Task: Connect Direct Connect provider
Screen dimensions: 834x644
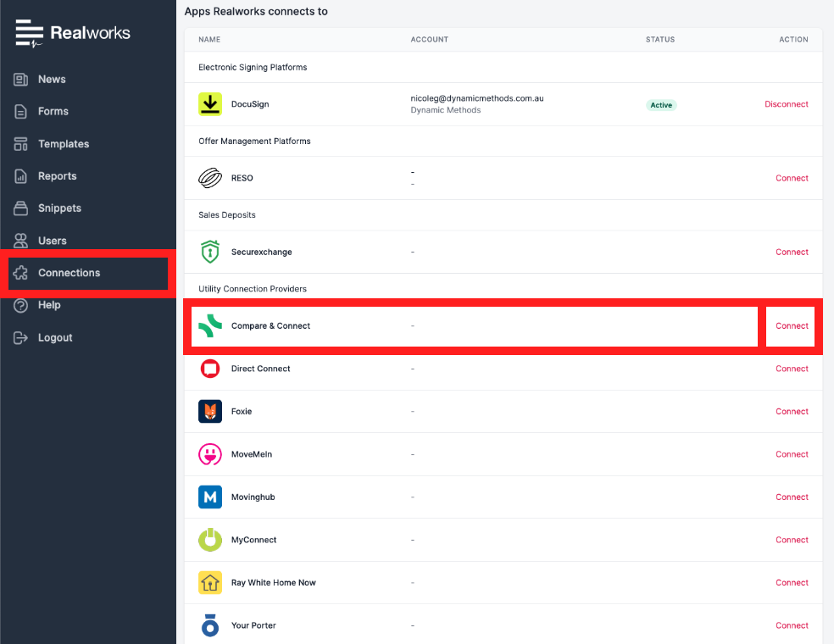Action: 792,369
